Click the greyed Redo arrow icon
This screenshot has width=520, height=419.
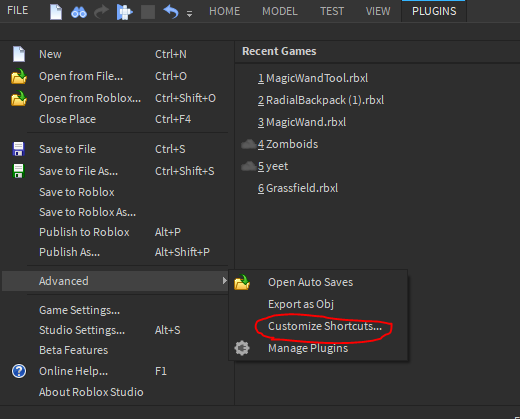[x=101, y=12]
